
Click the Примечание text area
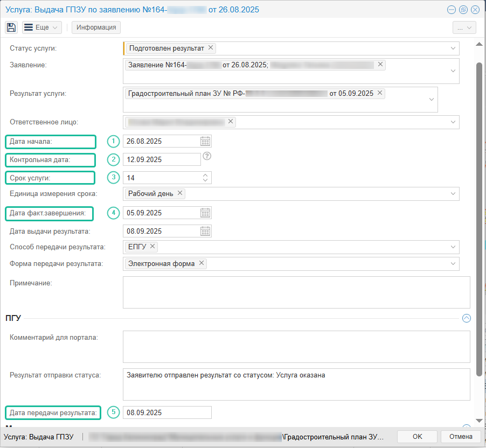click(296, 292)
